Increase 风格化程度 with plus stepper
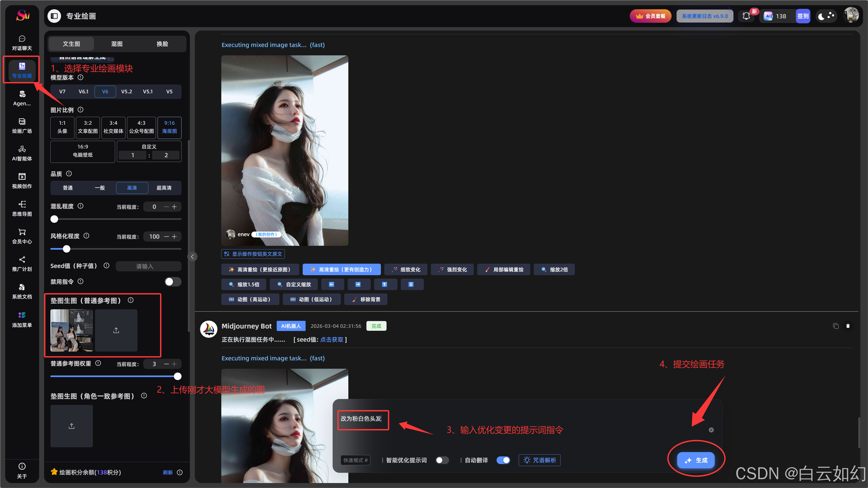 (174, 237)
